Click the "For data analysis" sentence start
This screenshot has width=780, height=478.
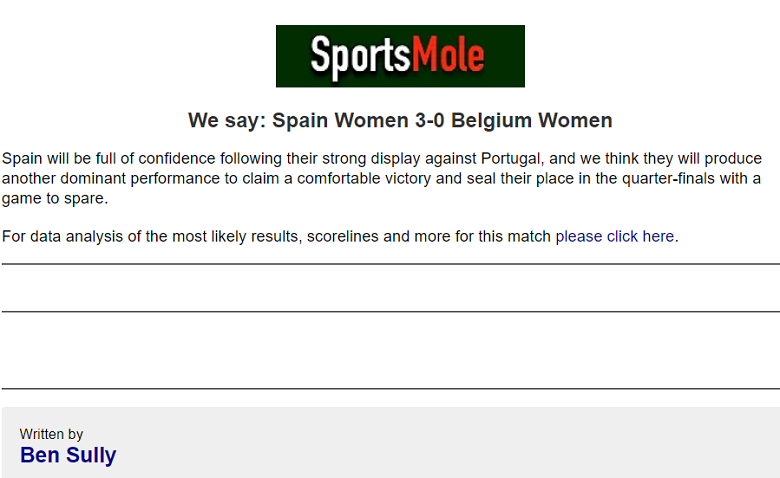pyautogui.click(x=59, y=237)
